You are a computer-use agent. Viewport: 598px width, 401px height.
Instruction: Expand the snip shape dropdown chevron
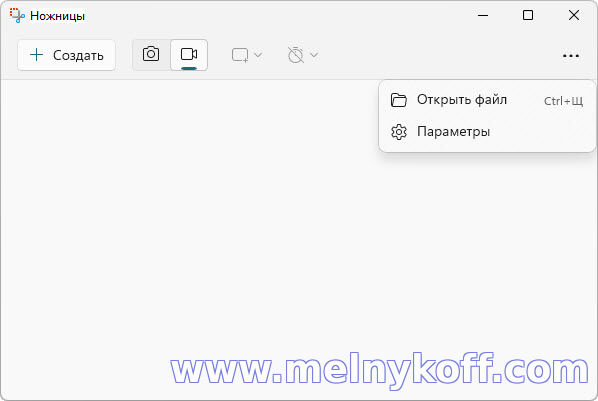(x=258, y=55)
